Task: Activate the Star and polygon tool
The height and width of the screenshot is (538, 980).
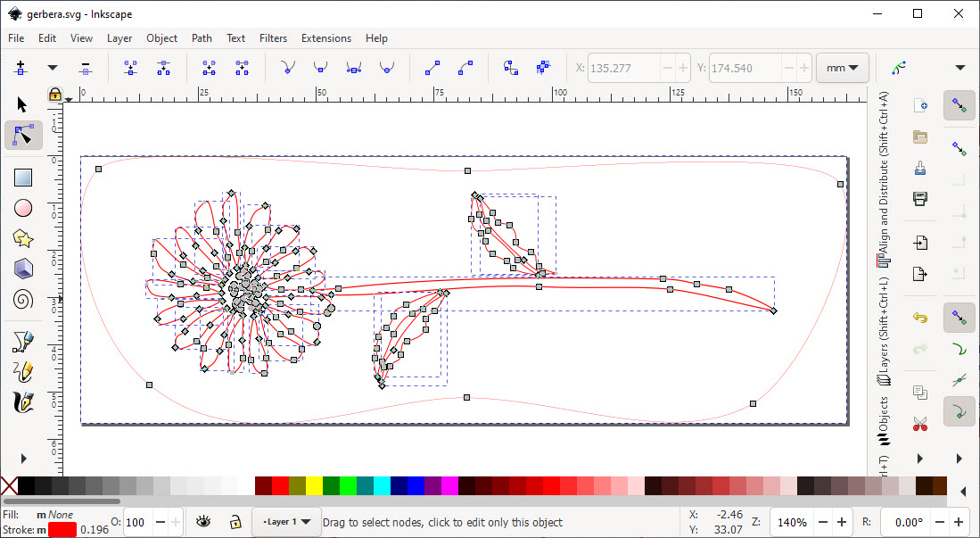Action: tap(23, 238)
